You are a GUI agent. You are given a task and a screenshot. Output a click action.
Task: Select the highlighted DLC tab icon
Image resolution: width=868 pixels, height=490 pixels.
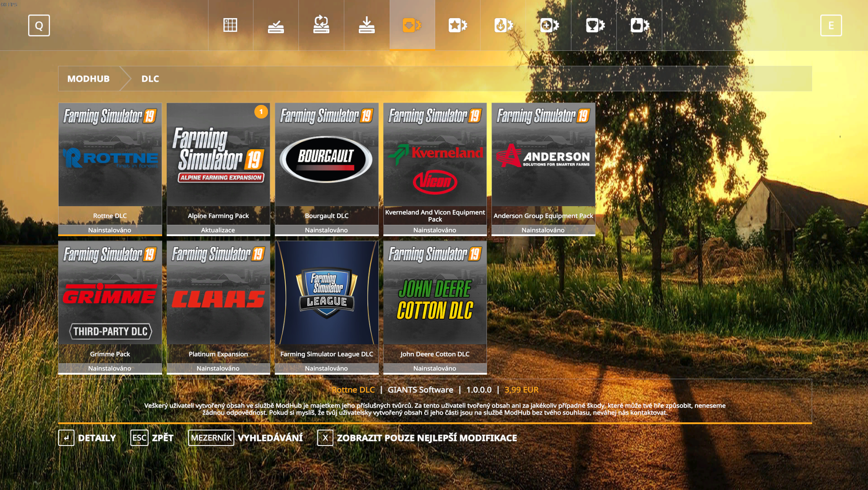coord(412,25)
